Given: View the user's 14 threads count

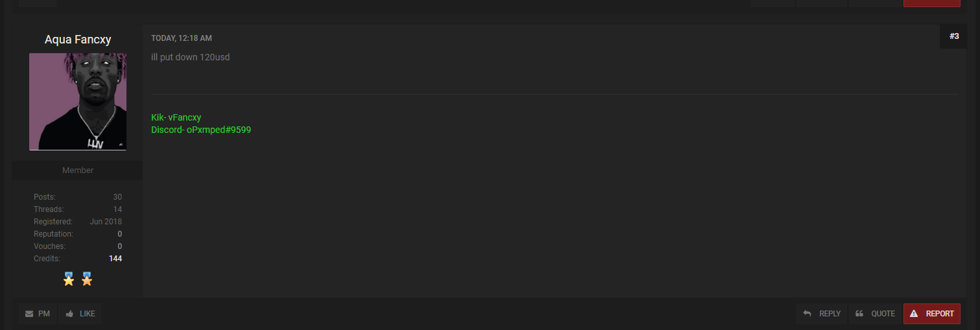Looking at the screenshot, I should tap(117, 209).
